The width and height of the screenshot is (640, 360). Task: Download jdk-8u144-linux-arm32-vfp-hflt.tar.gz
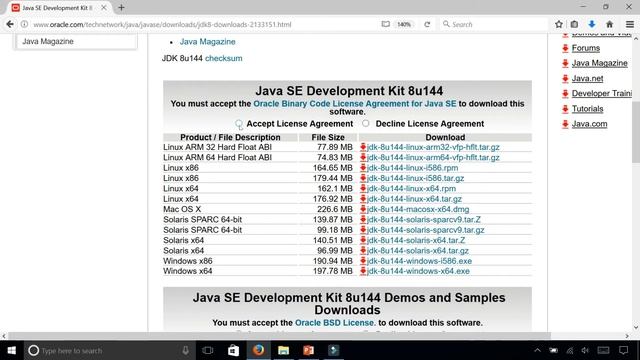433,147
